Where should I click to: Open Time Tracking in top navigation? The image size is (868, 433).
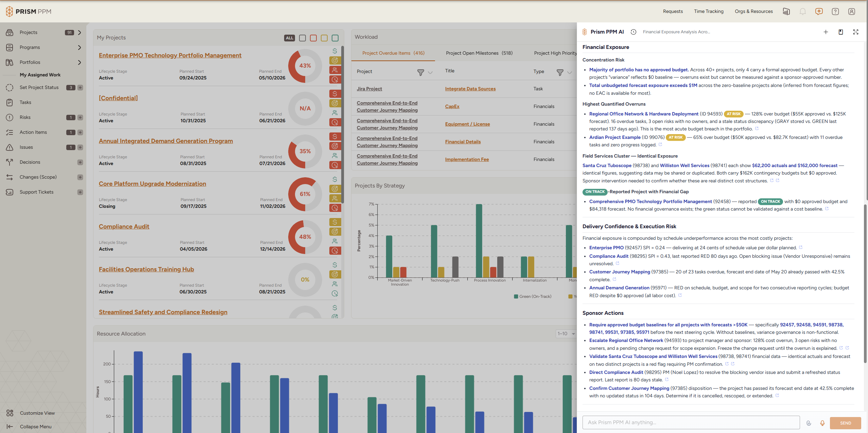pos(709,12)
